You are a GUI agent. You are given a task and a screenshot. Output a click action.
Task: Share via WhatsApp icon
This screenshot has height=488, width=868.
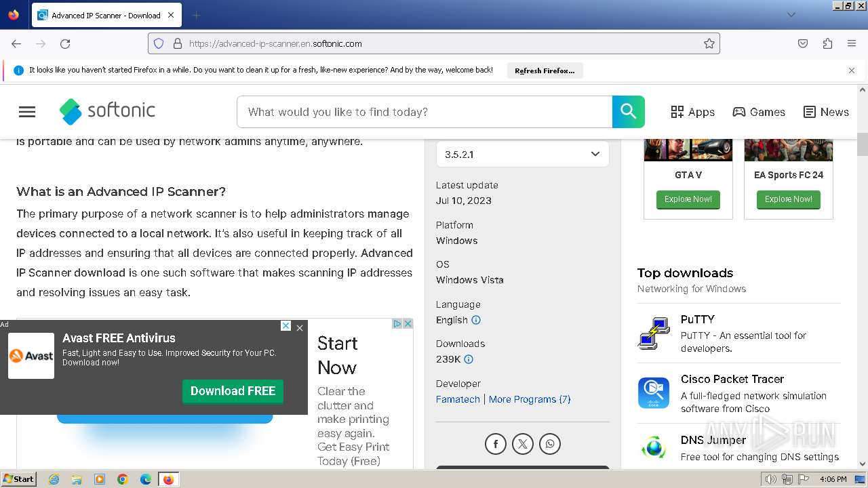550,444
